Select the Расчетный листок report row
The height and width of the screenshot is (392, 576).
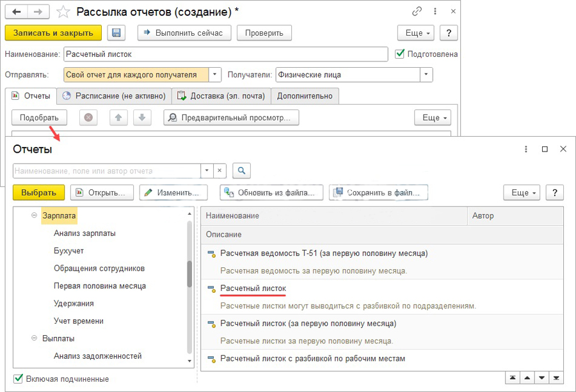coord(253,288)
